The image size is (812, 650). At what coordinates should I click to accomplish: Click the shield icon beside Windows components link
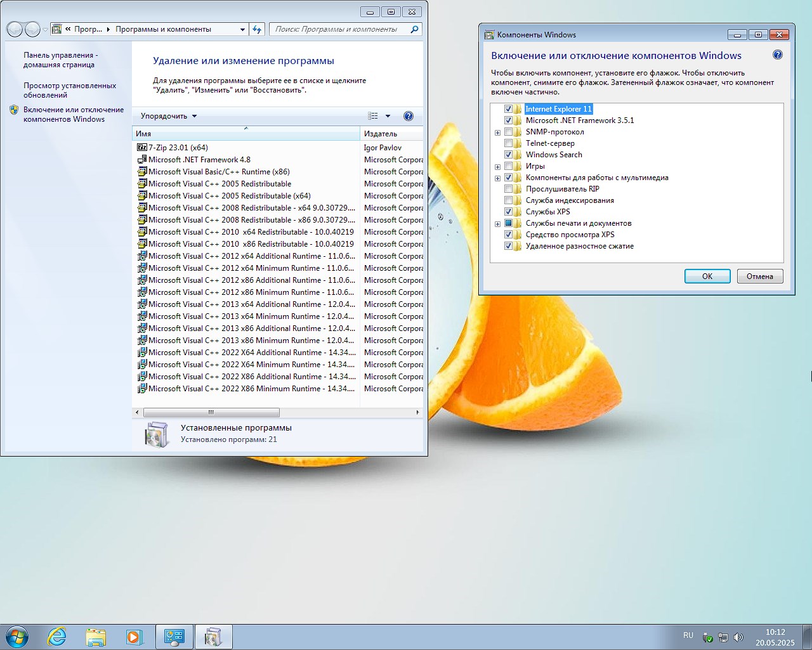14,110
